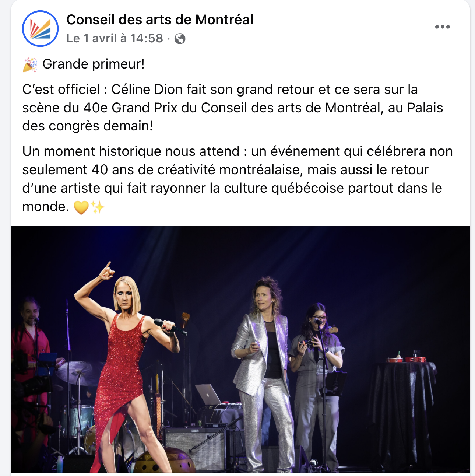Open the Conseil des arts de Montréal page name
Screen dimensions: 475x476
click(160, 20)
